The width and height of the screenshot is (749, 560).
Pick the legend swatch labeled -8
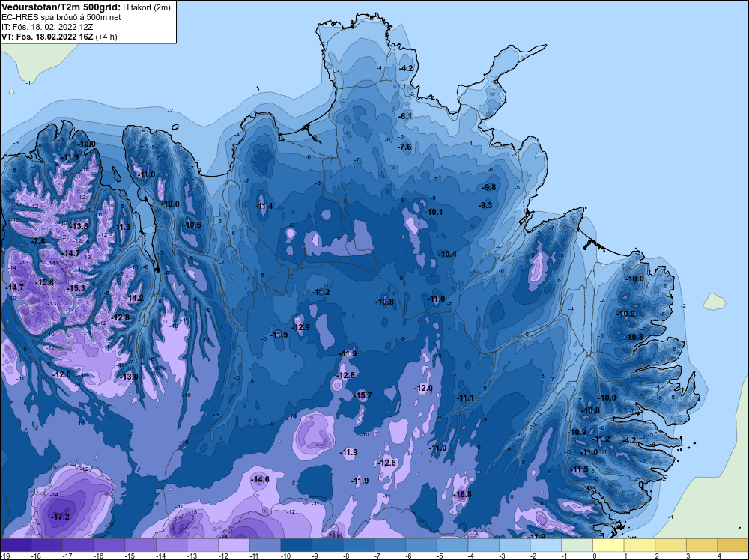[359, 545]
